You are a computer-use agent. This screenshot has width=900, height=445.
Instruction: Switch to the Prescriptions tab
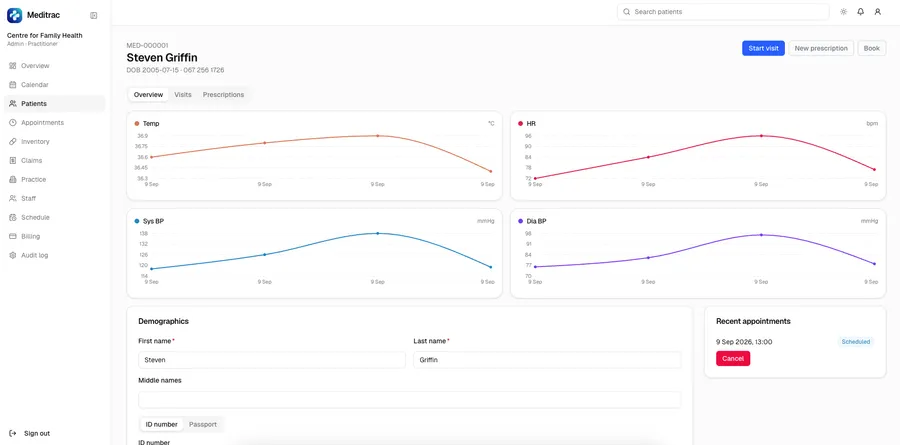tap(223, 95)
